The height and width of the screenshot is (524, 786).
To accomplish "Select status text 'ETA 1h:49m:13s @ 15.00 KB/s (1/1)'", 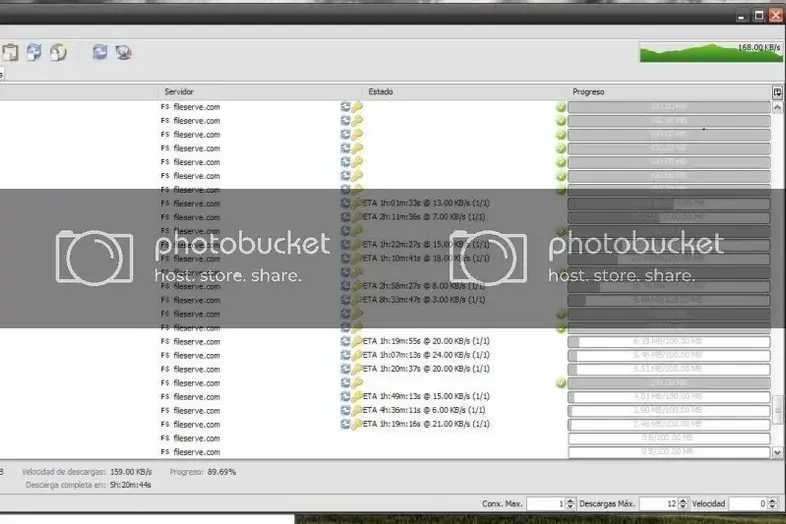I will click(426, 396).
